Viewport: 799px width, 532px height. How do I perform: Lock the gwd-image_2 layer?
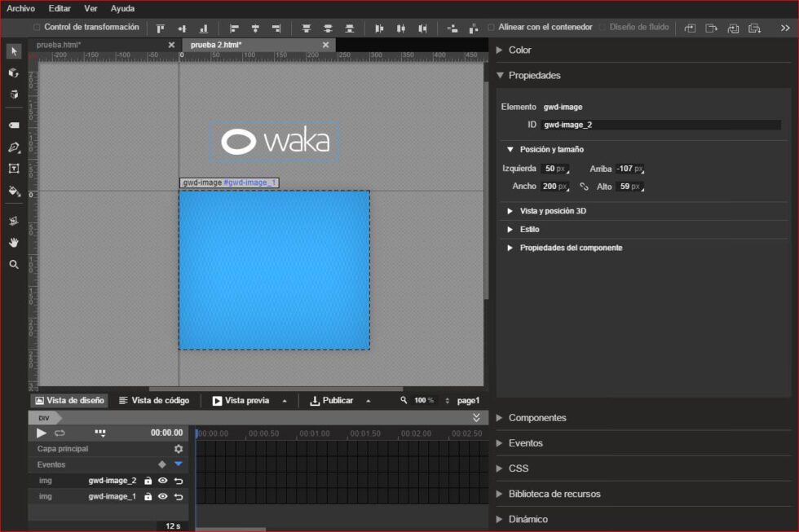[x=148, y=481]
